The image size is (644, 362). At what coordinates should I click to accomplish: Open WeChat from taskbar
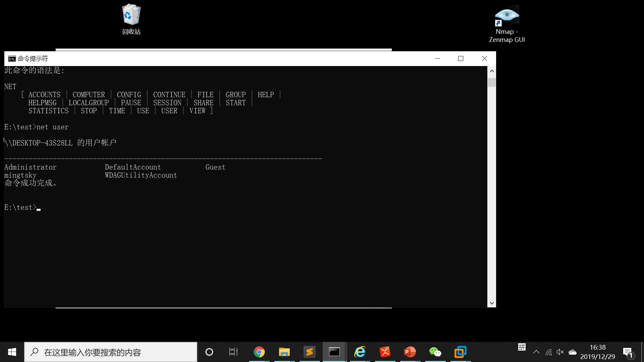pyautogui.click(x=435, y=352)
